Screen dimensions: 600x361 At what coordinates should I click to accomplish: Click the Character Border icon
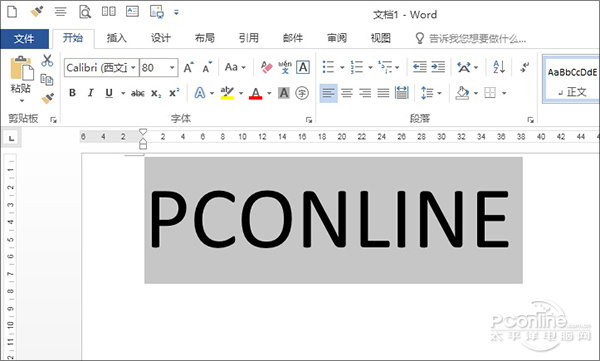point(303,67)
